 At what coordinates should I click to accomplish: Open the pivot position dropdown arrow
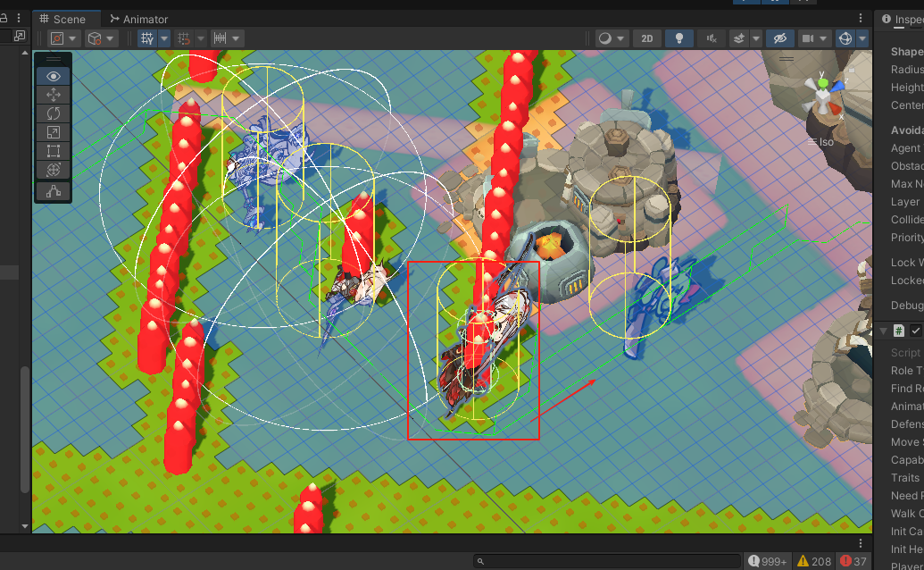tap(72, 39)
